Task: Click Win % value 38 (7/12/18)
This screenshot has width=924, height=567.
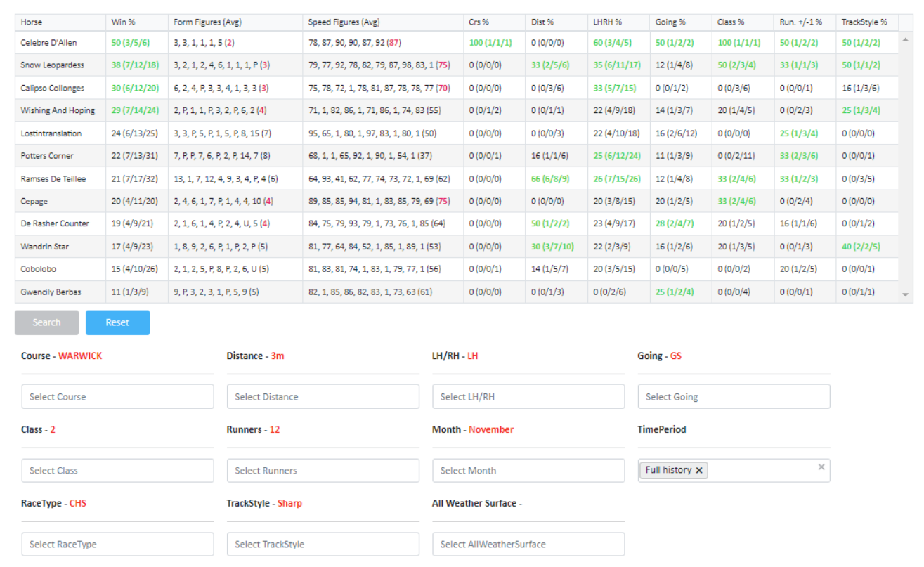Action: point(135,65)
